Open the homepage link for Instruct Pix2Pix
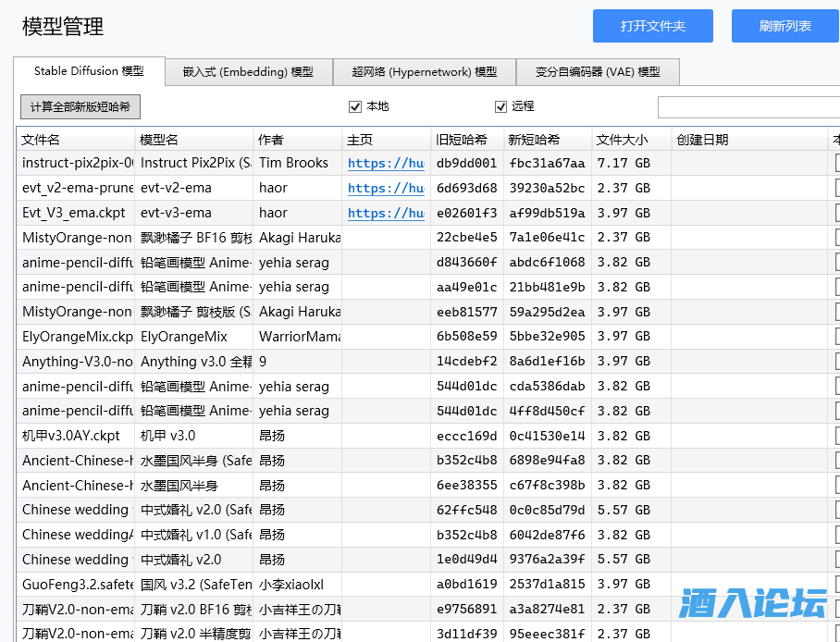The height and width of the screenshot is (642, 840). pyautogui.click(x=386, y=164)
